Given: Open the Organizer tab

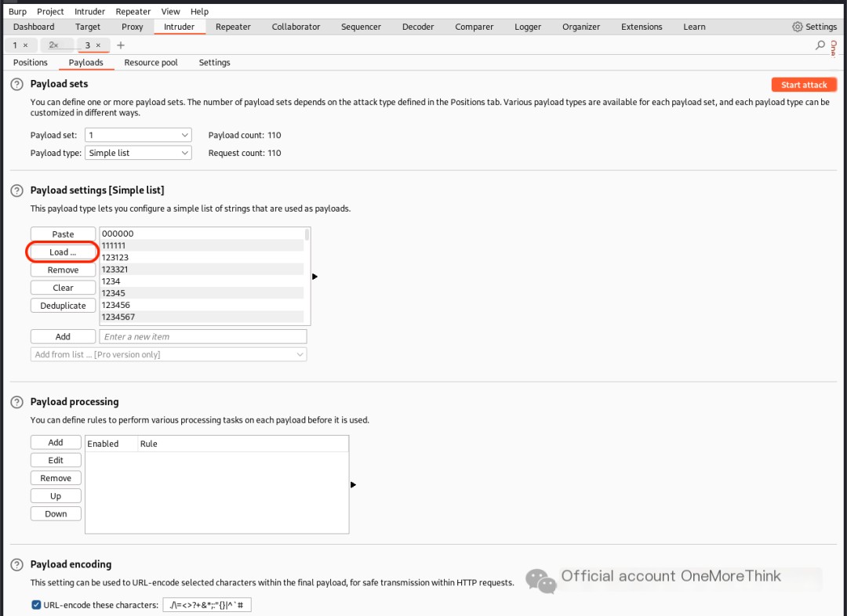Looking at the screenshot, I should tap(581, 27).
